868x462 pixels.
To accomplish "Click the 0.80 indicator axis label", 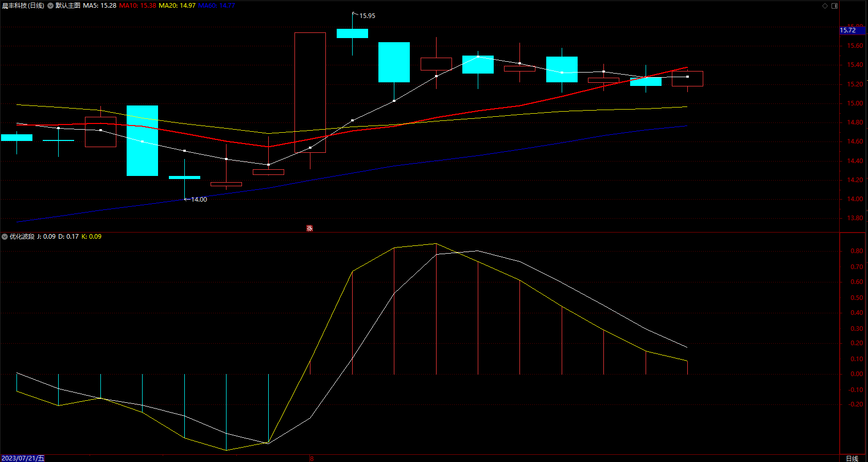I will point(857,251).
